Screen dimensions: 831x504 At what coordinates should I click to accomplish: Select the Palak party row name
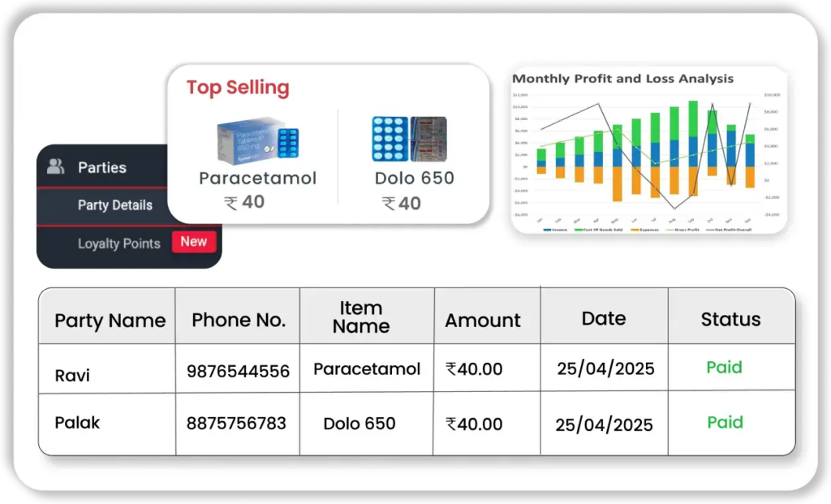tap(77, 423)
